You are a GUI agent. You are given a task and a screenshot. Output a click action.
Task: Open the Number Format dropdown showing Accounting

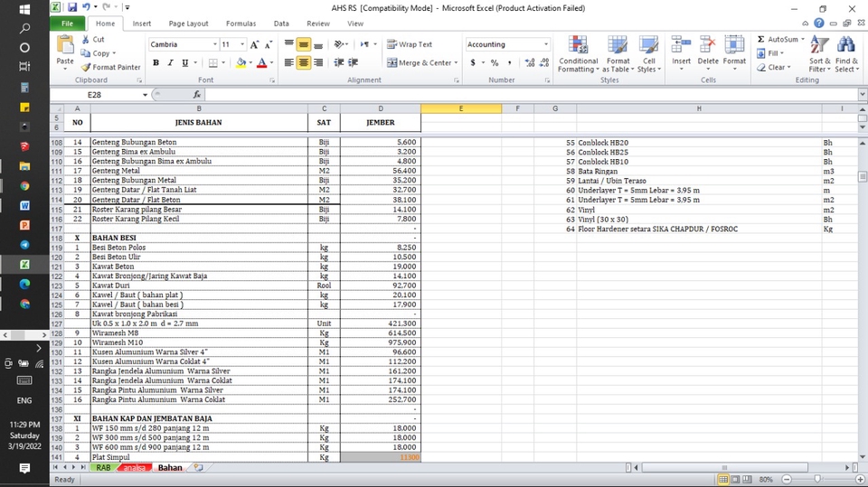546,44
